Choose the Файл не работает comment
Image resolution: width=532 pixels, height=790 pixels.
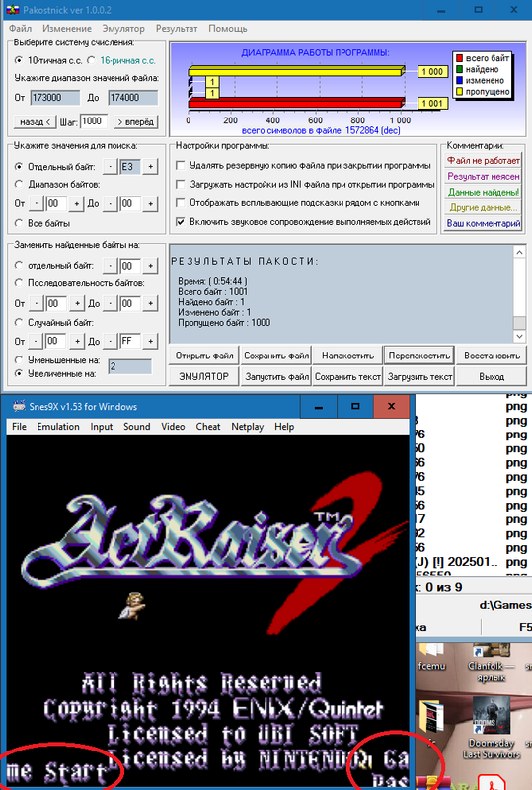click(x=483, y=161)
